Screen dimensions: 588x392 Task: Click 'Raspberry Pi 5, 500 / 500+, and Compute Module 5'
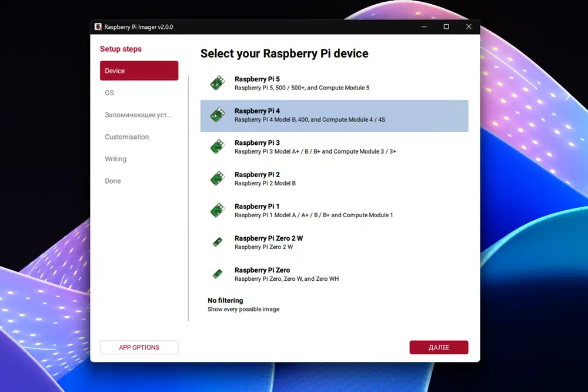[302, 88]
